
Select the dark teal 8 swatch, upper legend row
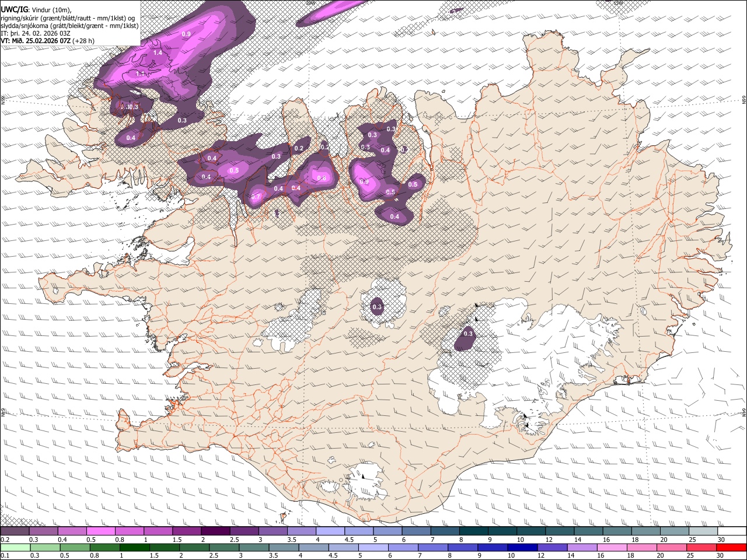474,531
